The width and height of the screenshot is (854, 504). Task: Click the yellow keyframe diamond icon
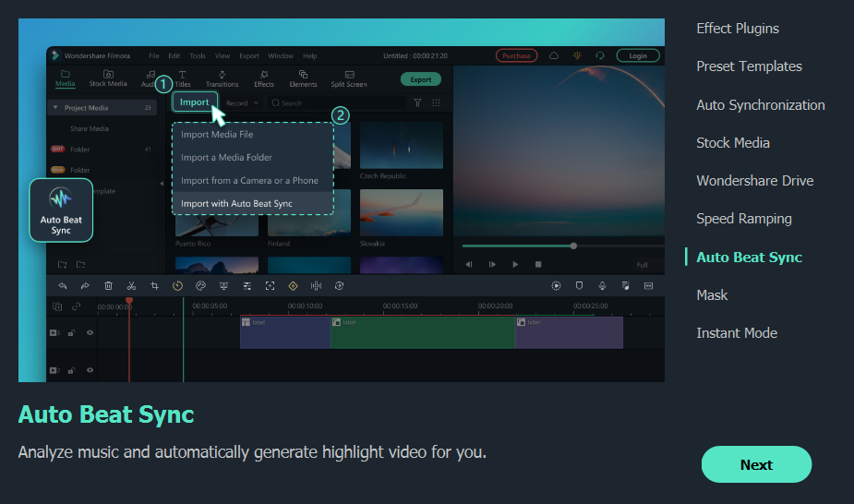293,286
